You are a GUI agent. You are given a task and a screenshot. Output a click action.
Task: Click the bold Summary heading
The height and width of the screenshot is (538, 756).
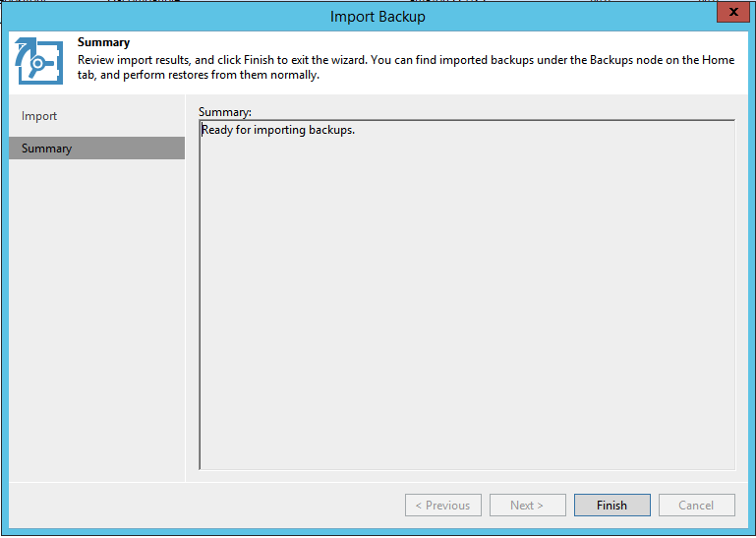tap(103, 42)
